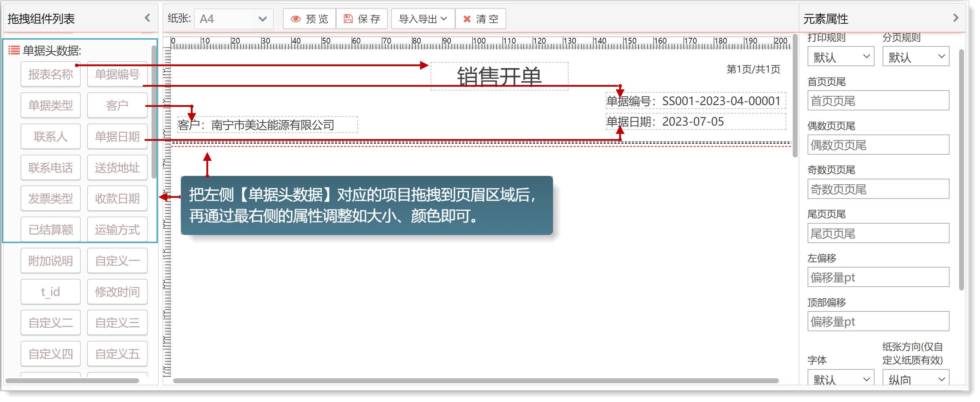Click the 送货地址 component button
This screenshot has width=980, height=402.
[117, 168]
